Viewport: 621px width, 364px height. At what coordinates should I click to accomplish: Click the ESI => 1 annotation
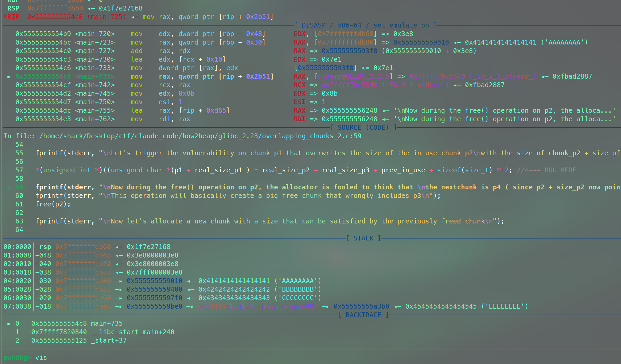point(310,102)
